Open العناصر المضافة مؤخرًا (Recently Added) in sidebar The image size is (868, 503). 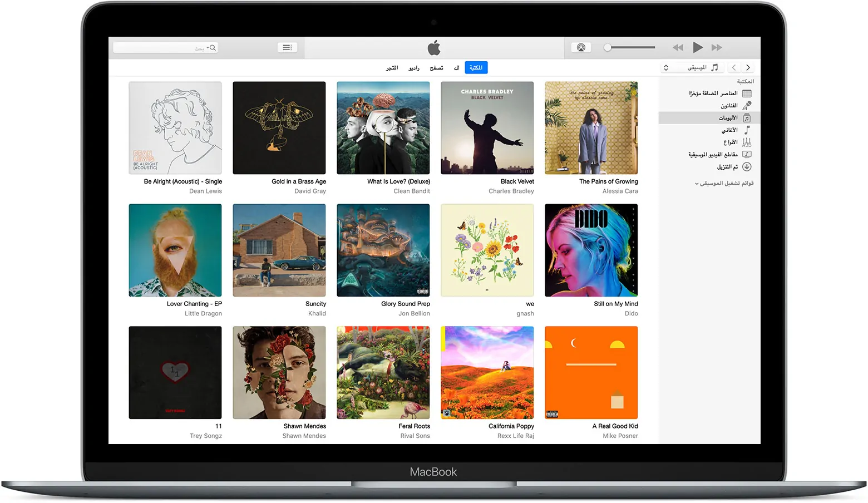point(709,93)
